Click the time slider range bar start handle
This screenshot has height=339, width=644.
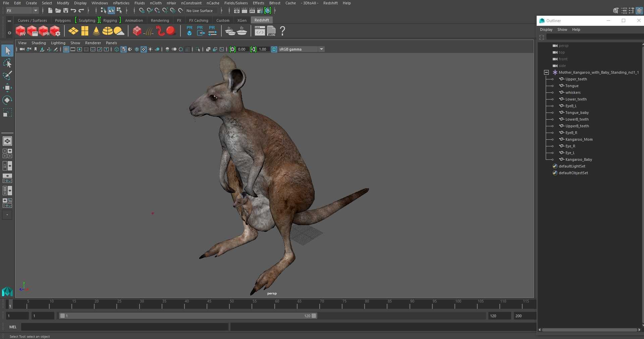[62, 316]
